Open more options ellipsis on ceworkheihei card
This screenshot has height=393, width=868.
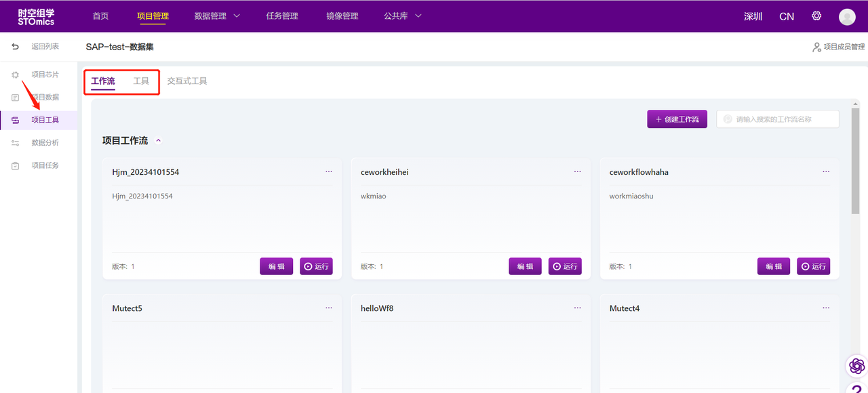tap(578, 172)
